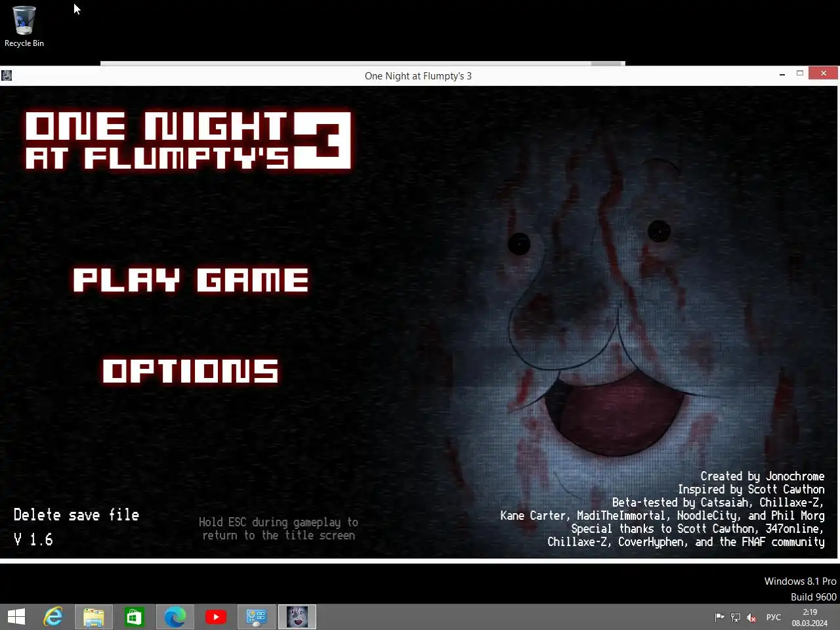Click Delete save file
The width and height of the screenshot is (840, 630).
pyautogui.click(x=76, y=514)
